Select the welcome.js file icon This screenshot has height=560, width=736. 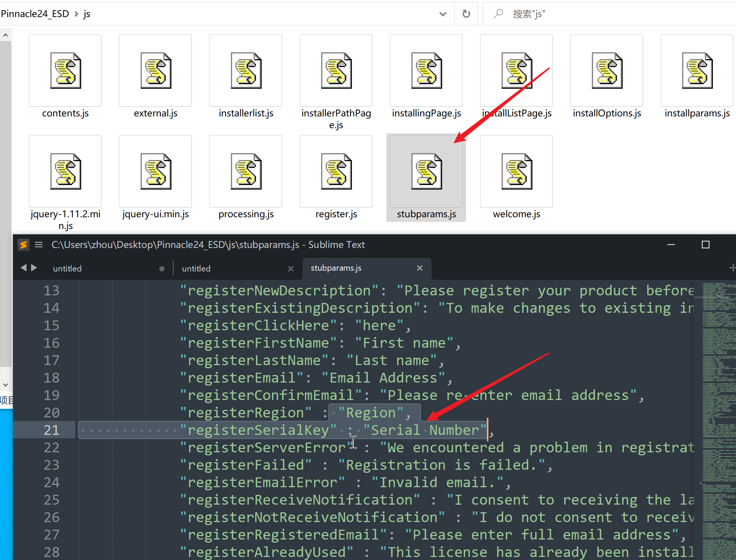point(516,171)
